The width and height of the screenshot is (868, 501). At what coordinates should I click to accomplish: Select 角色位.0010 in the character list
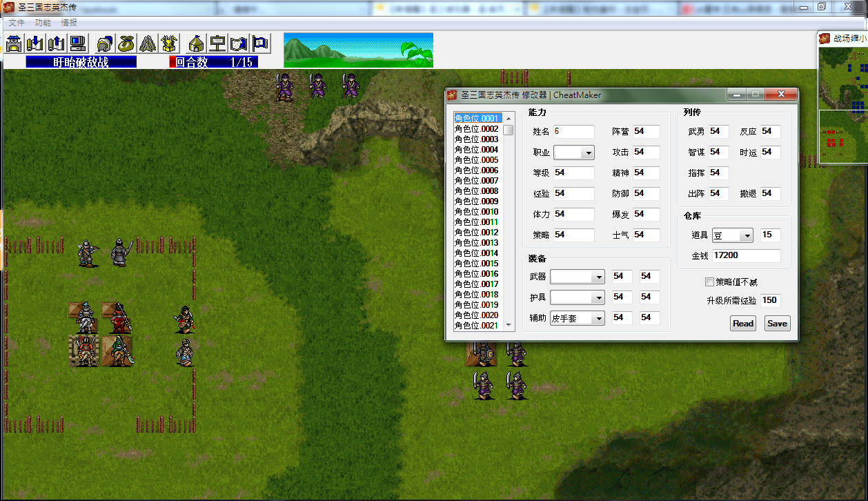[476, 212]
